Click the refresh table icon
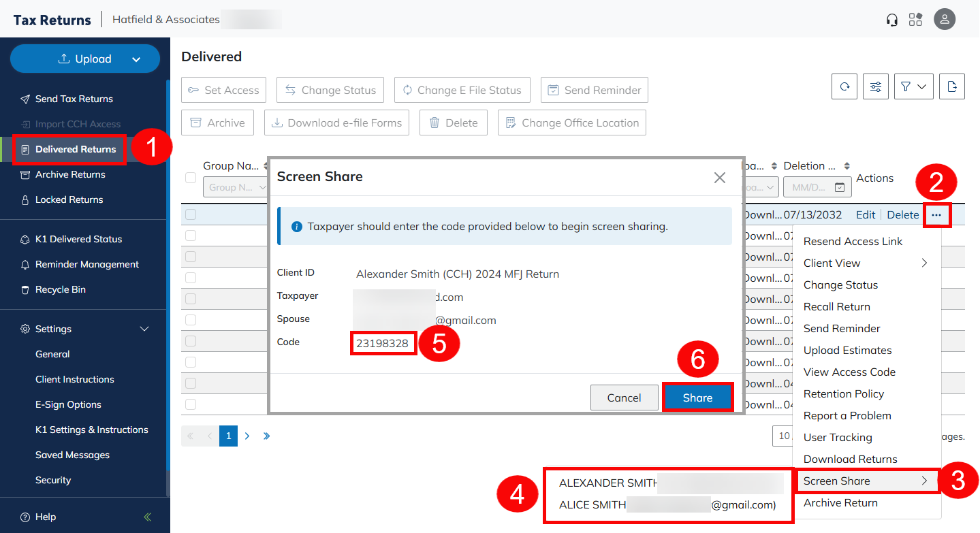 844,86
